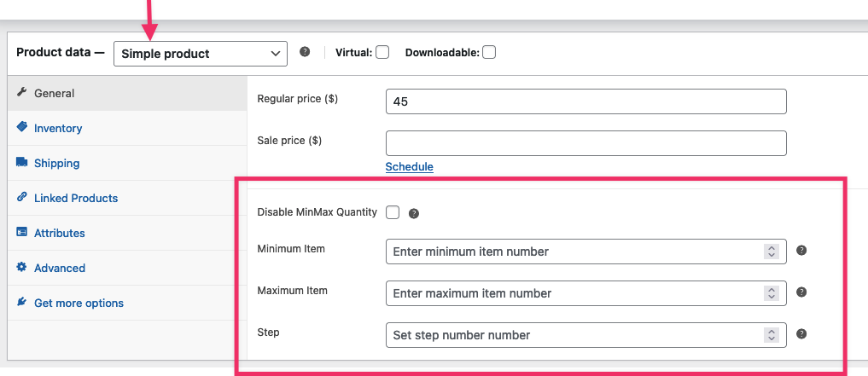Screen dimensions: 868x376
Task: Click the Minimum Item label
Action: pyautogui.click(x=291, y=249)
